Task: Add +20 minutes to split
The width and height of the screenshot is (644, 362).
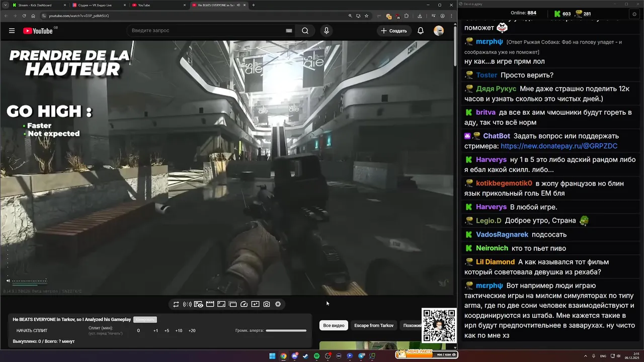Action: tap(192, 331)
